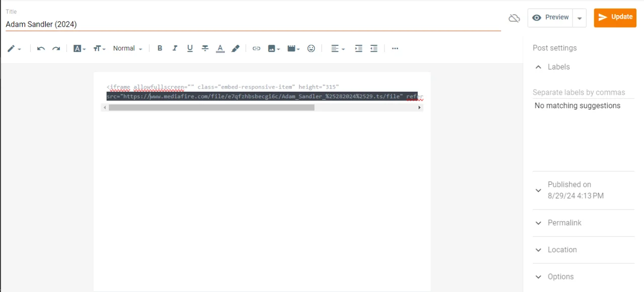The height and width of the screenshot is (292, 644).
Task: Click the orange Update button
Action: [x=615, y=18]
